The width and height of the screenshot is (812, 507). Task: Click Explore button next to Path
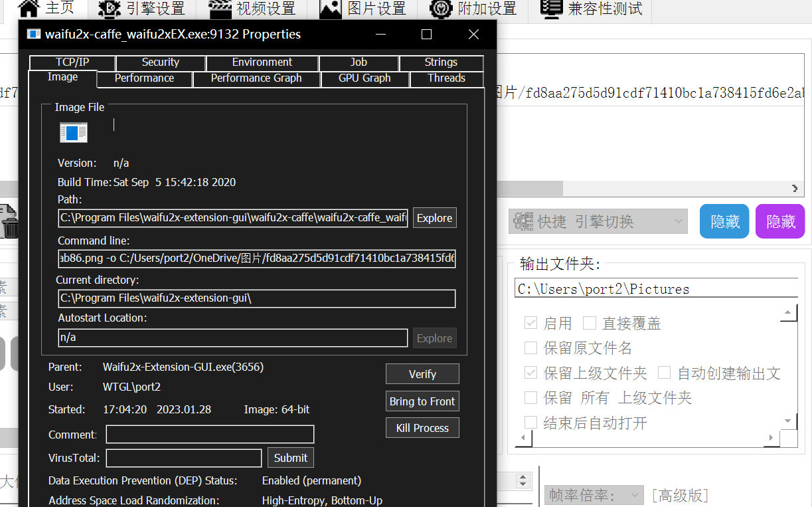434,218
